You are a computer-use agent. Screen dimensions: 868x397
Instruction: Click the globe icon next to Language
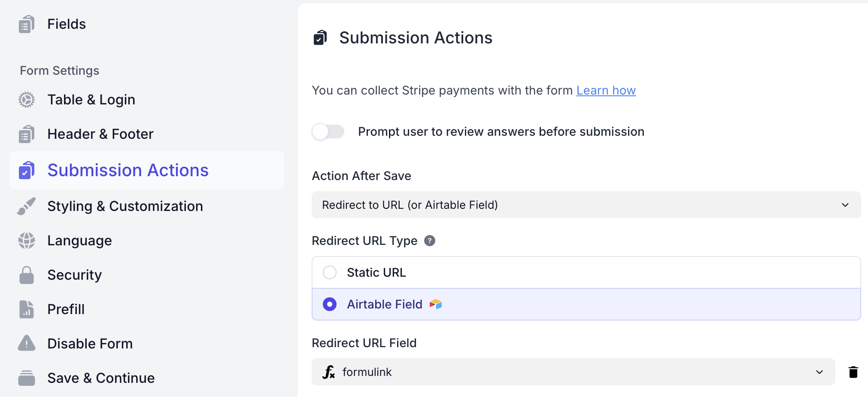27,241
